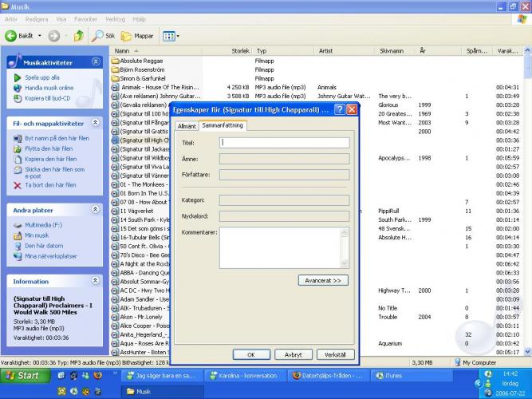Click into the Titel text field
The width and height of the screenshot is (532, 399).
pyautogui.click(x=284, y=143)
